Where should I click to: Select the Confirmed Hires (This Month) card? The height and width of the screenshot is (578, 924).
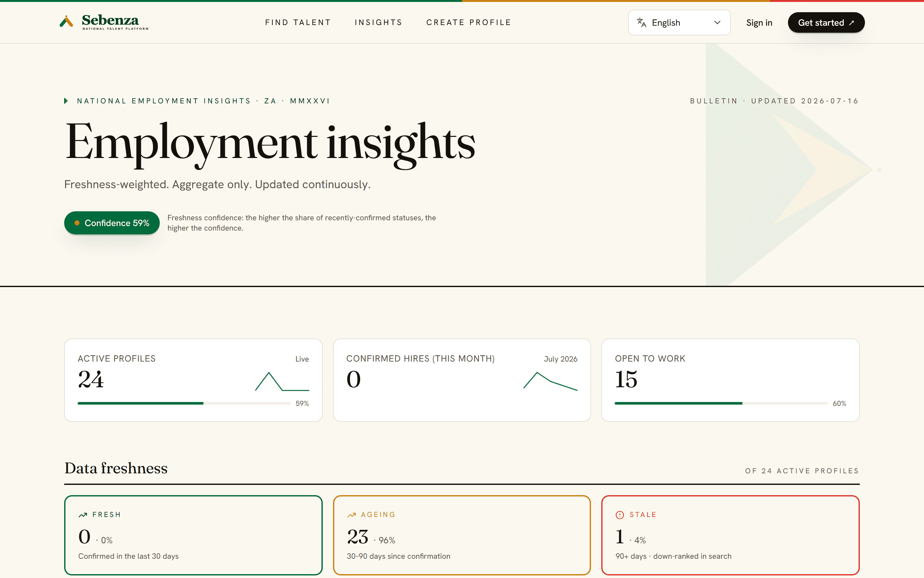[462, 380]
